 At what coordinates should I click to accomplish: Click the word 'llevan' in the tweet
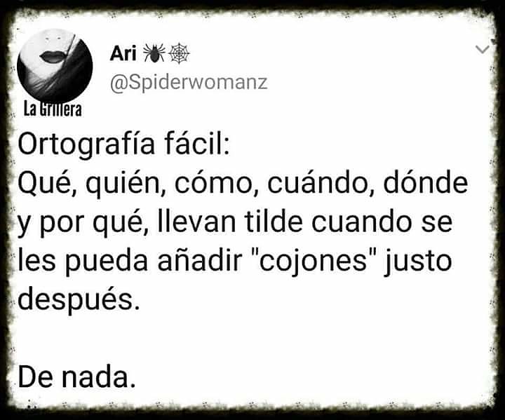(x=197, y=222)
